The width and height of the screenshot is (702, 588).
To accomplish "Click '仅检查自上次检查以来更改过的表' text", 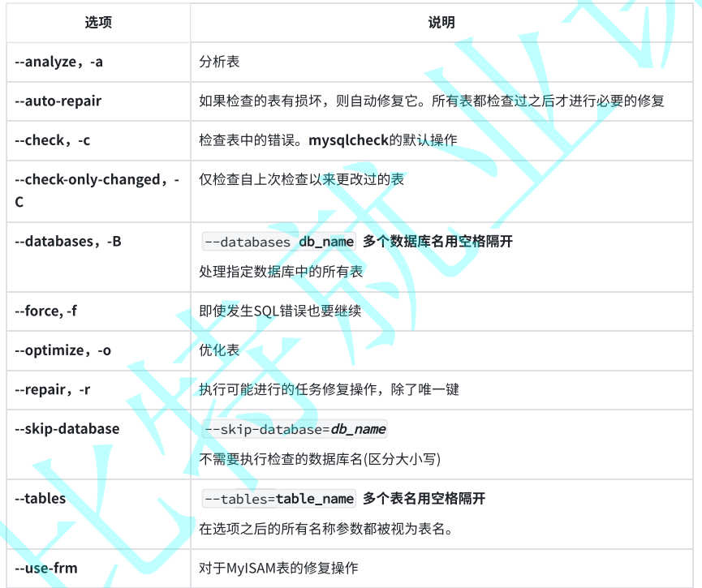I will (x=301, y=179).
